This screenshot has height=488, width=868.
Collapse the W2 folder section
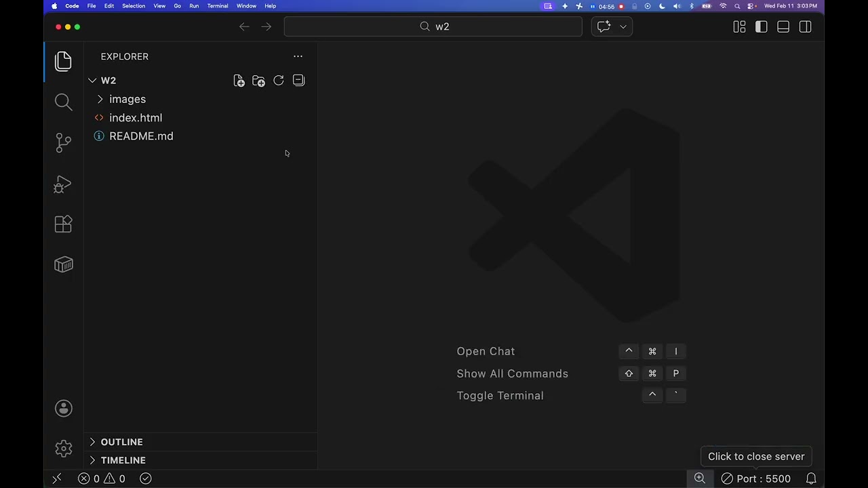(x=92, y=81)
